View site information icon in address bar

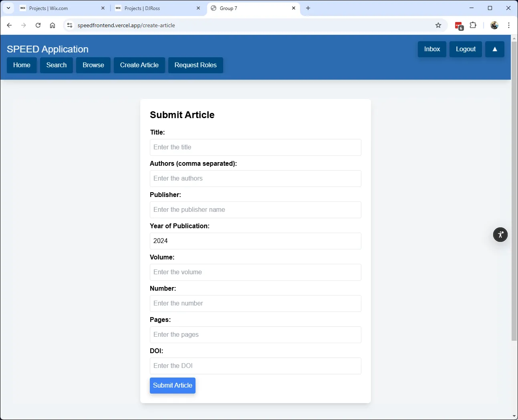pyautogui.click(x=70, y=25)
